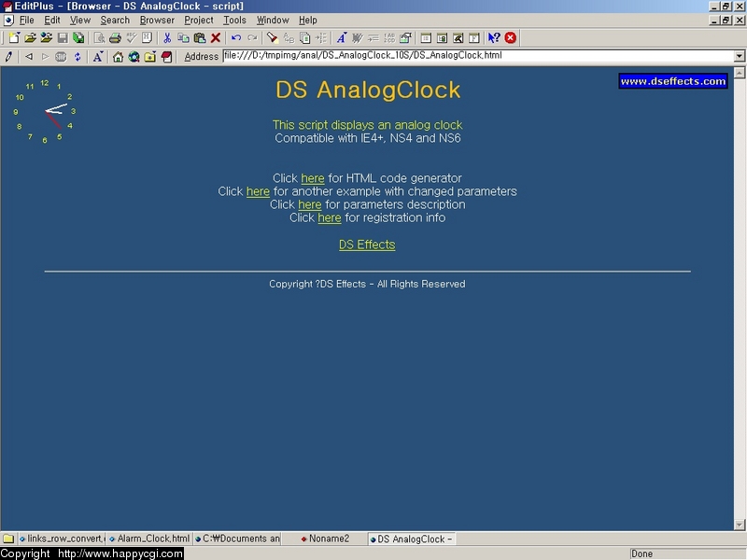Open the File menu

click(x=27, y=20)
